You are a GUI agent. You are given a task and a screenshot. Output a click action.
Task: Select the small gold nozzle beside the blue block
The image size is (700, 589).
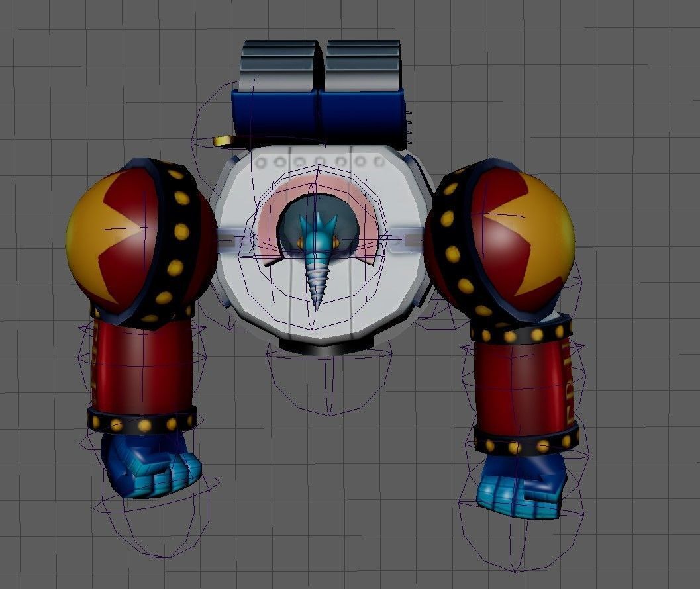[x=221, y=140]
